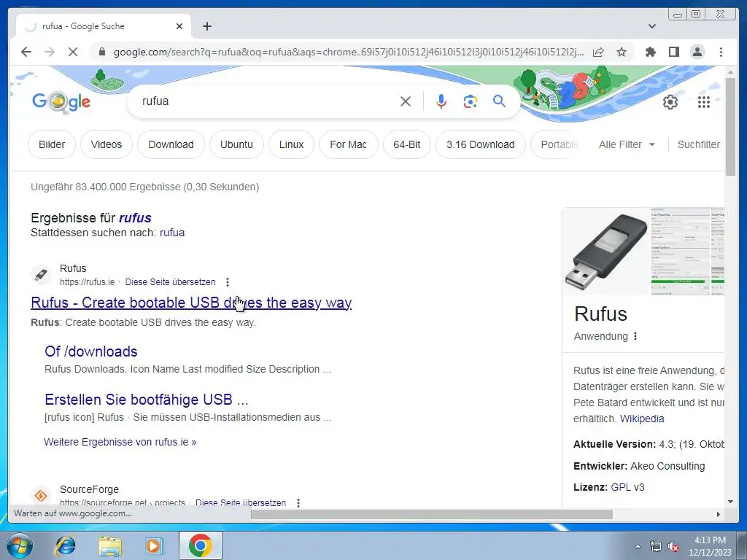Clear the search box with the X
This screenshot has width=747, height=560.
coord(406,101)
